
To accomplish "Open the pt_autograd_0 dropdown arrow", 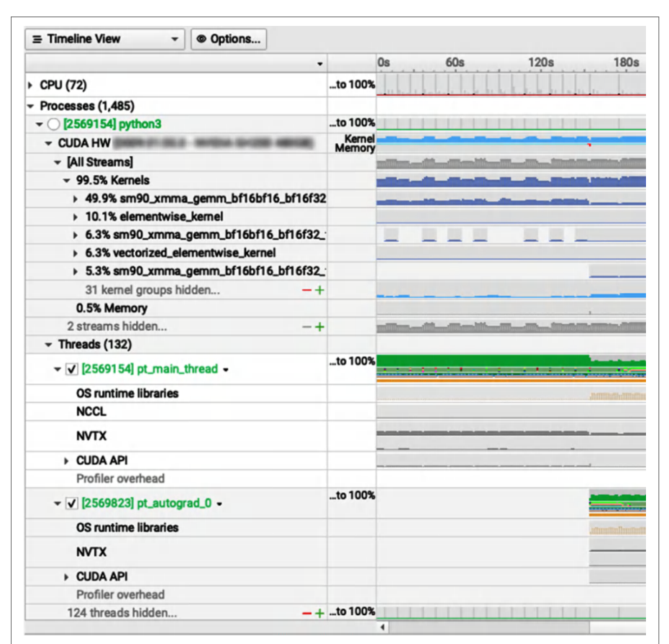I will (219, 504).
